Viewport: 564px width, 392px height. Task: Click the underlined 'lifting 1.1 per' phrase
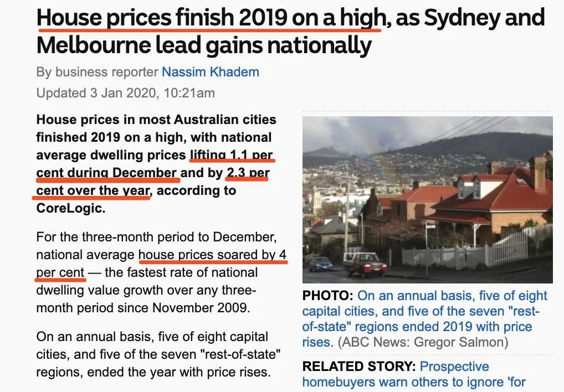231,155
